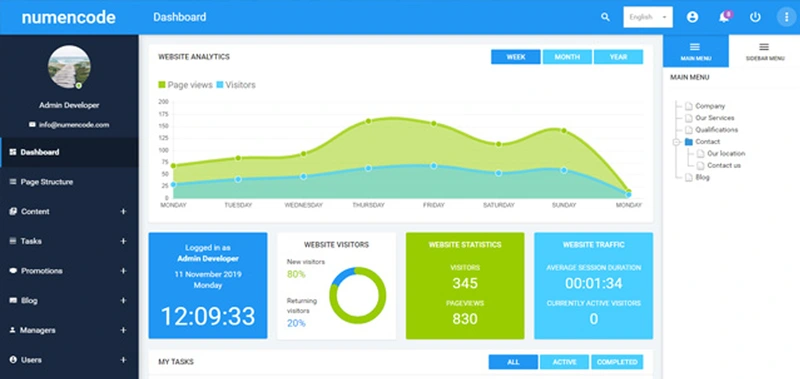Click the Dashboard sidebar icon
Image resolution: width=800 pixels, height=379 pixels.
13,152
